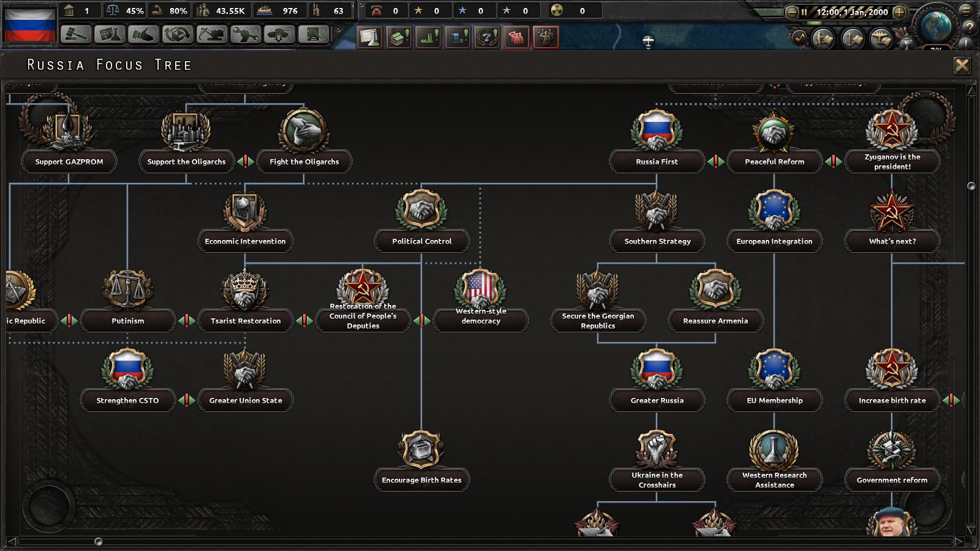Select the Strengthen CSTO focus

pos(127,400)
